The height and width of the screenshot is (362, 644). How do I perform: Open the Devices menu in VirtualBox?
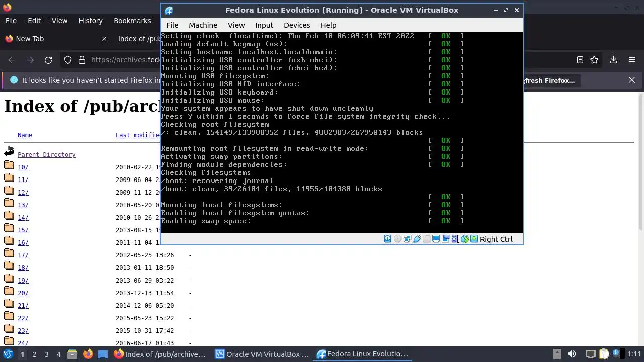pos(297,25)
